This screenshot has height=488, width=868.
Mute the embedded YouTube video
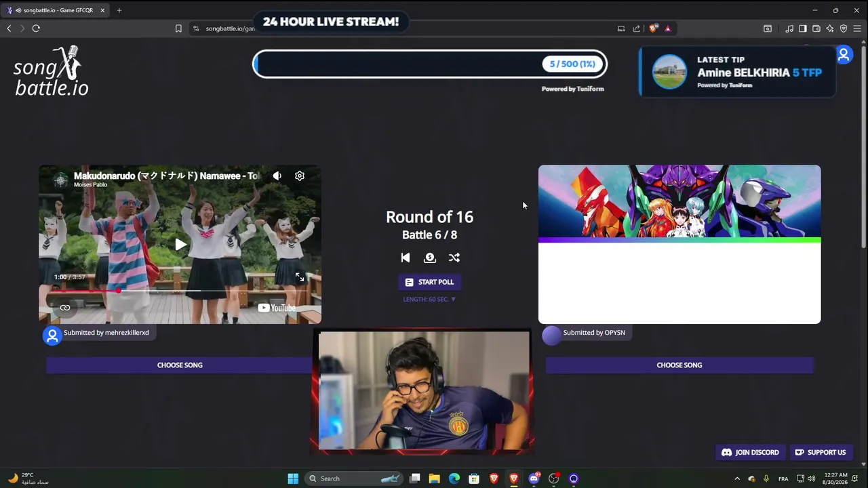click(x=277, y=176)
